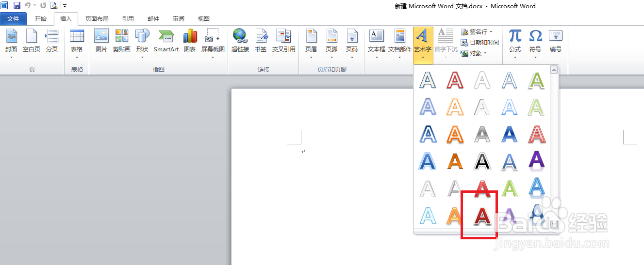
Task: Switch to Page Layout (页面布局) tab
Action: pos(97,18)
